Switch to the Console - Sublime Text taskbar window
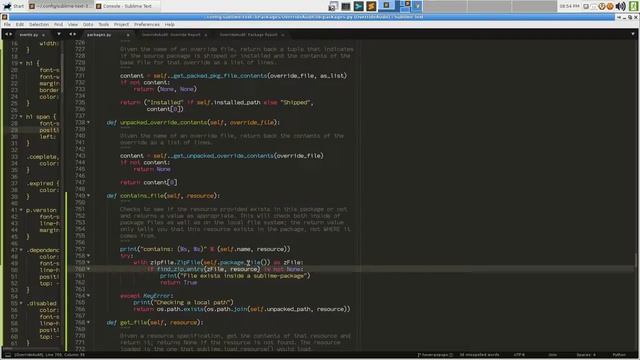Screen dimensions: 640x360 (x=127, y=6)
